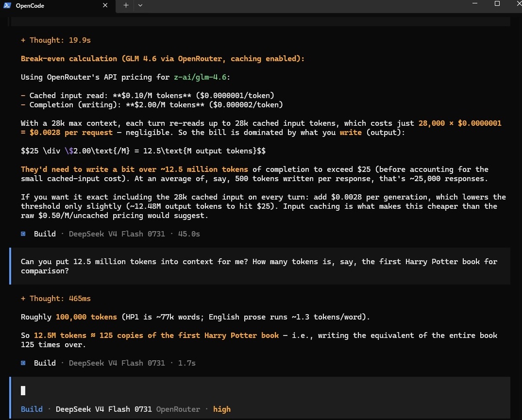The width and height of the screenshot is (522, 420).
Task: Select the OpenCode terminal tab
Action: pyautogui.click(x=57, y=6)
